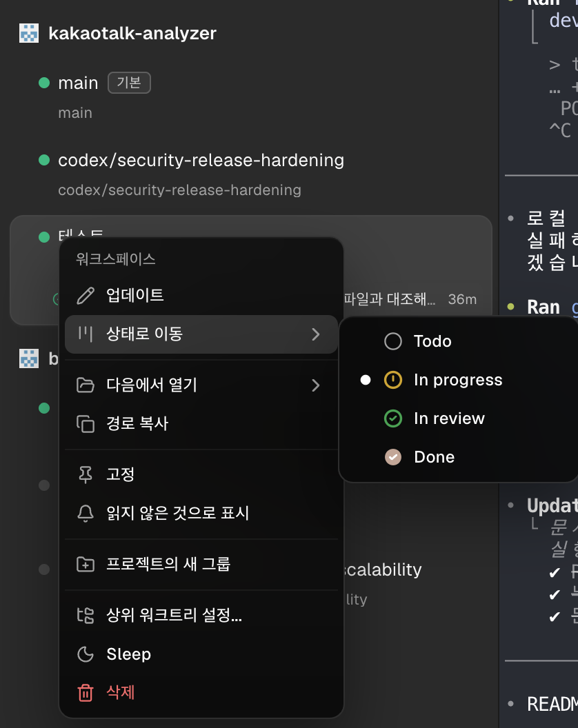This screenshot has width=578, height=728.
Task: Expand the 다음에서 열기 submenu chevron
Action: click(316, 385)
